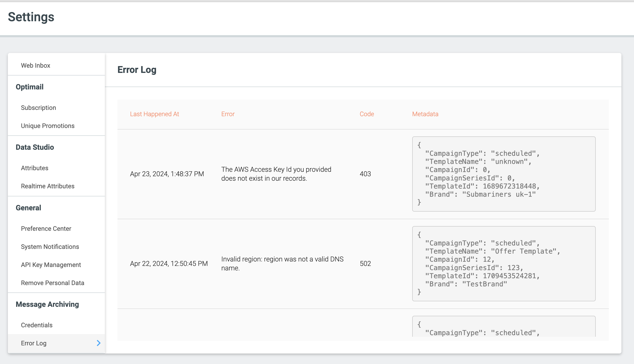Click the Invalid region error message
The width and height of the screenshot is (634, 364).
coord(282,264)
